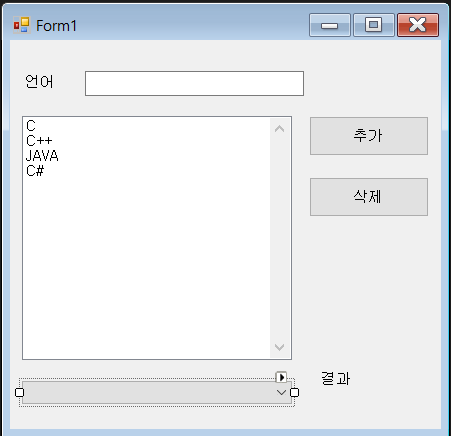This screenshot has width=451, height=436.
Task: Click the 언어 label
Action: 39,82
